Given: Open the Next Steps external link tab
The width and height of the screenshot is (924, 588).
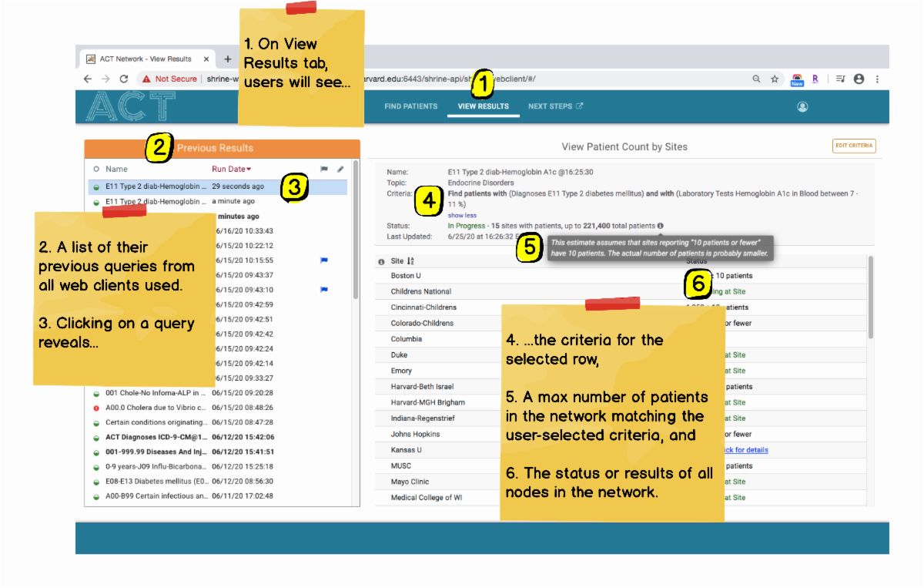Looking at the screenshot, I should coord(556,106).
